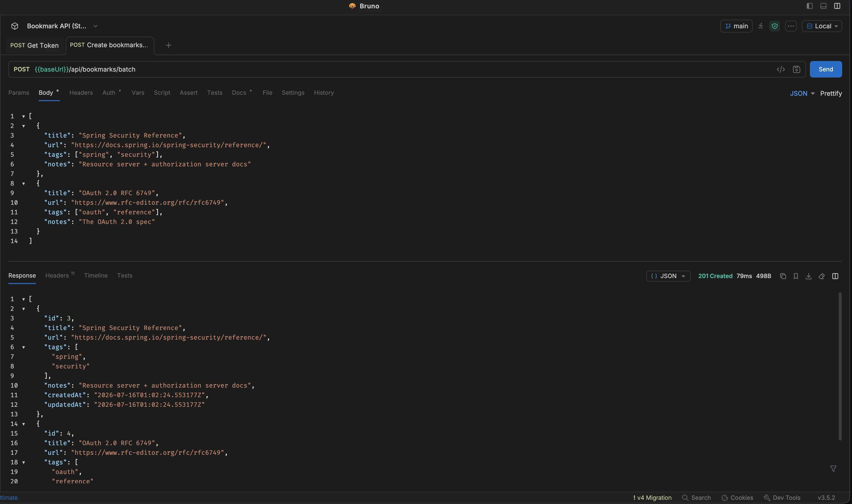Toggle the response pane layout icon

(835, 276)
